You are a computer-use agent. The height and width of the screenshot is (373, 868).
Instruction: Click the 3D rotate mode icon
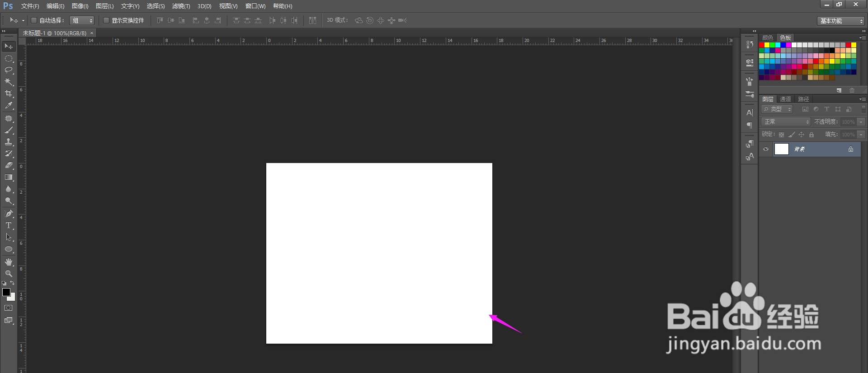click(359, 20)
